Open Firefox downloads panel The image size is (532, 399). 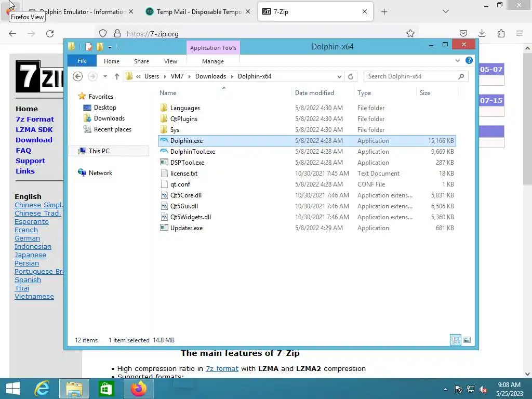pos(482,33)
